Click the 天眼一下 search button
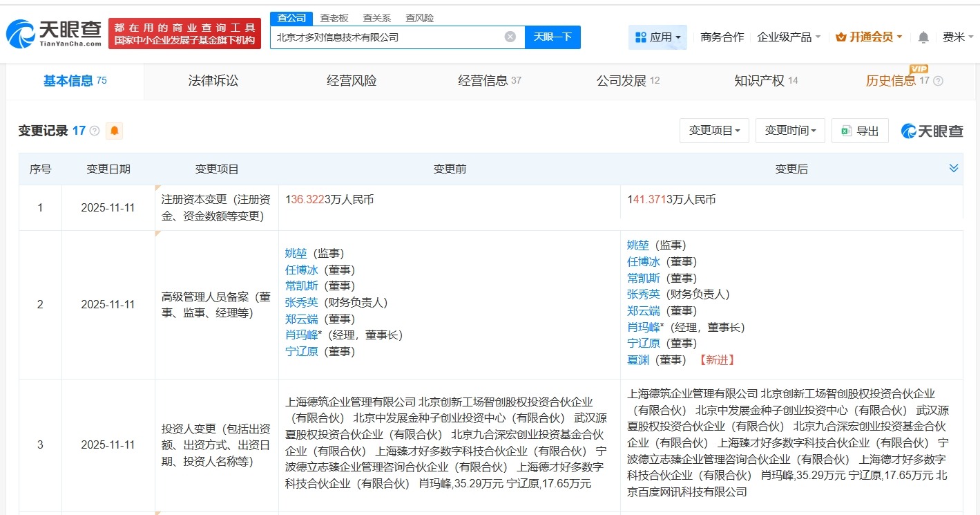The image size is (980, 515). click(553, 37)
